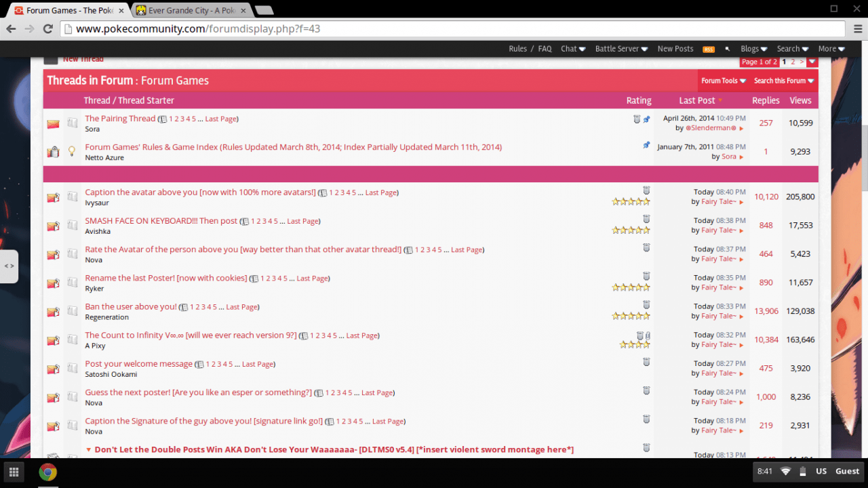Click folder status icon for Pairing Thread
Viewport: 868px width, 488px height.
pos(53,123)
